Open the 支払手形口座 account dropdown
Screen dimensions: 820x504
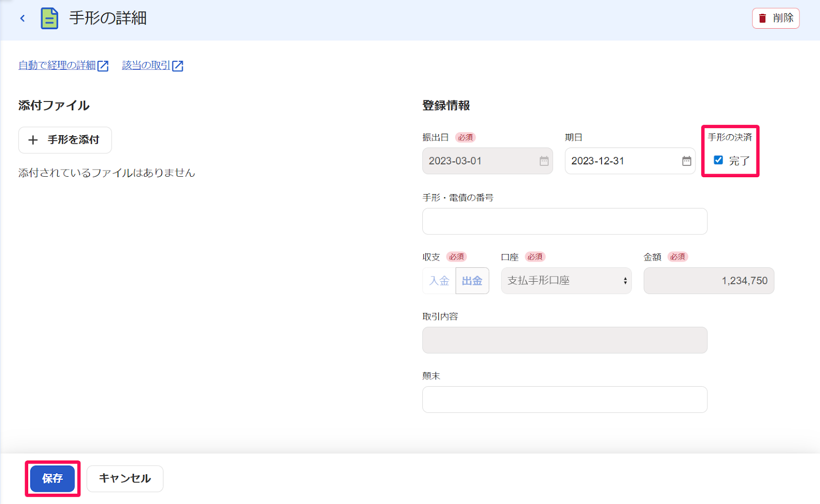[566, 281]
